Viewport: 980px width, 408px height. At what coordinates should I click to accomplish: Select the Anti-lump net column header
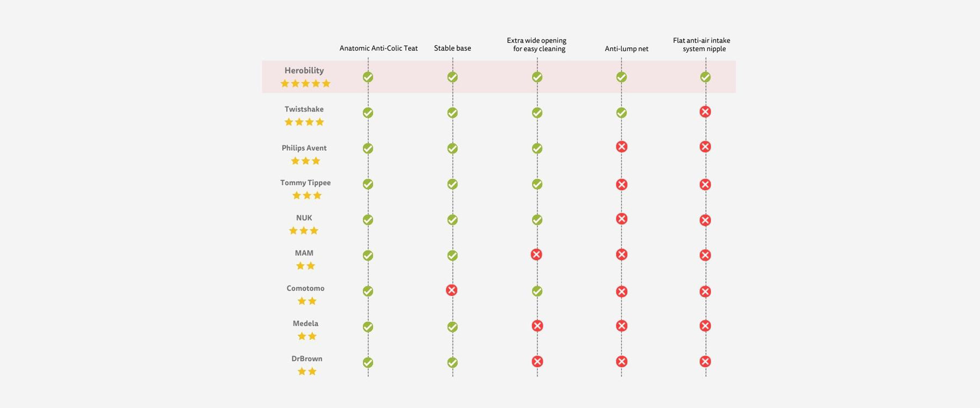click(x=627, y=49)
